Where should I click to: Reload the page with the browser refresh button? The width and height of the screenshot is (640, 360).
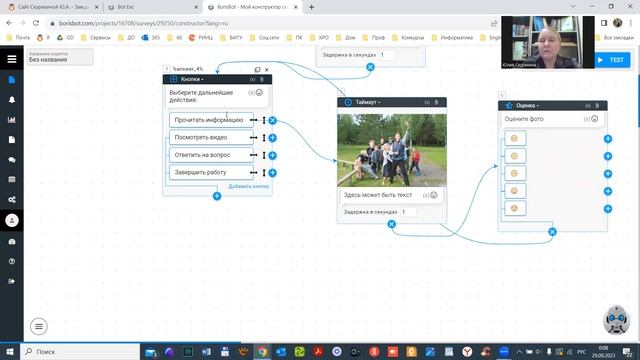(36, 23)
